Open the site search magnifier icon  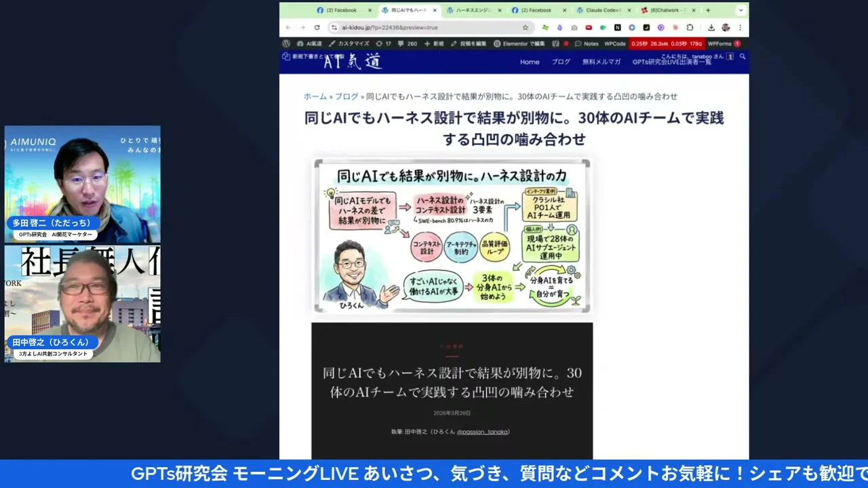tap(742, 57)
